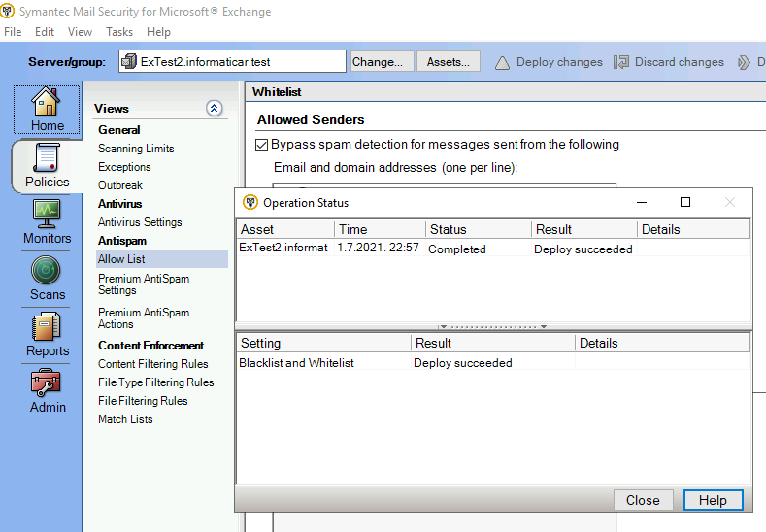The width and height of the screenshot is (766, 532).
Task: Open Exceptions view
Action: pos(124,167)
